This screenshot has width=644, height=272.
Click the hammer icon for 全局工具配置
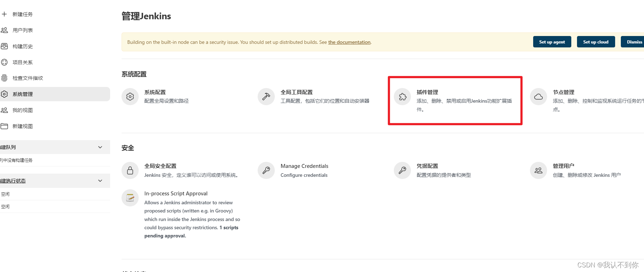[266, 97]
